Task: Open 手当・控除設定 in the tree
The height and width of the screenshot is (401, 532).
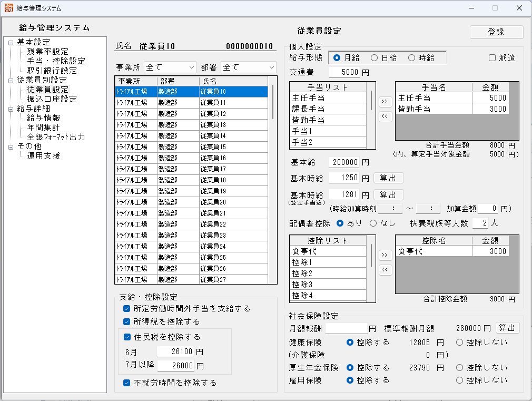Action: coord(56,61)
